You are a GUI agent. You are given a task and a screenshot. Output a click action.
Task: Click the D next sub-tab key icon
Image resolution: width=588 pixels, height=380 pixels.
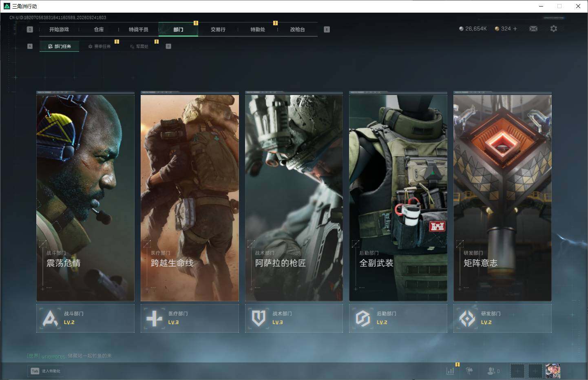[168, 46]
